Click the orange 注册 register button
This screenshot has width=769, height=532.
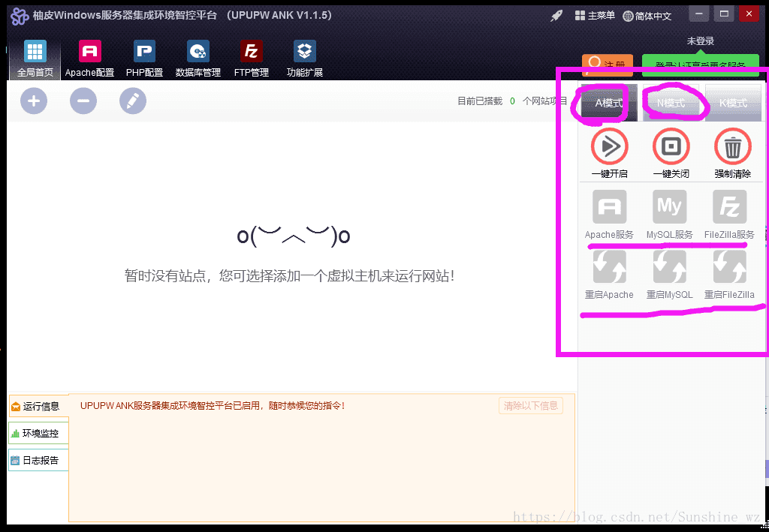point(607,65)
